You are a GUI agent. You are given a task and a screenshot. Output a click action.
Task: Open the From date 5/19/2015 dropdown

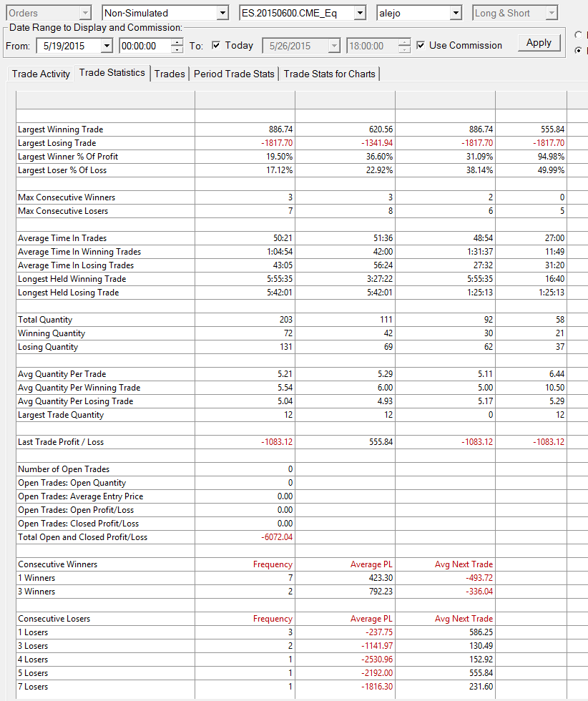pyautogui.click(x=106, y=46)
